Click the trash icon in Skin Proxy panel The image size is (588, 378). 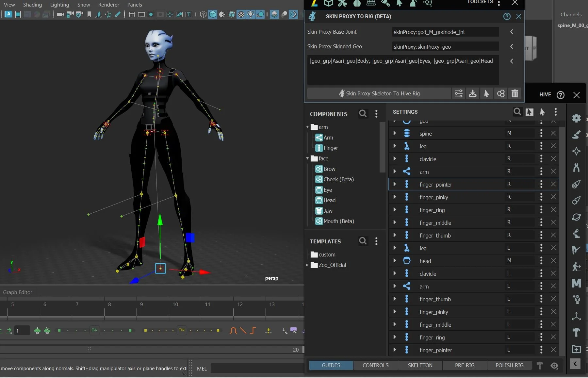coord(514,94)
